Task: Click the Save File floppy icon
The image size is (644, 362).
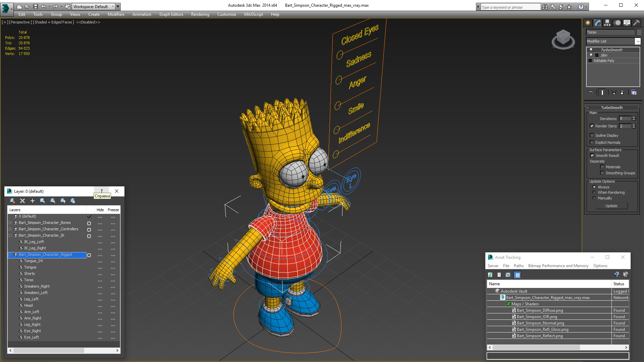Action: 35,6
